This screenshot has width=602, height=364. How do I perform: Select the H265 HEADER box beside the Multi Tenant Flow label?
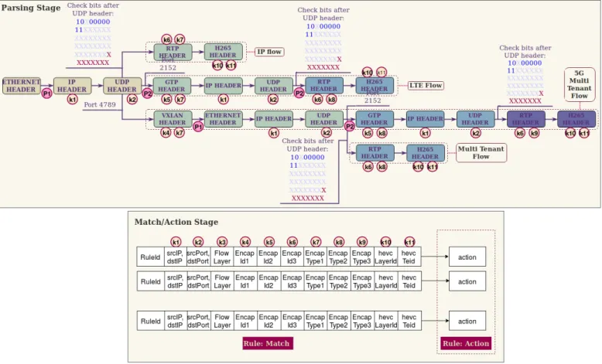426,153
